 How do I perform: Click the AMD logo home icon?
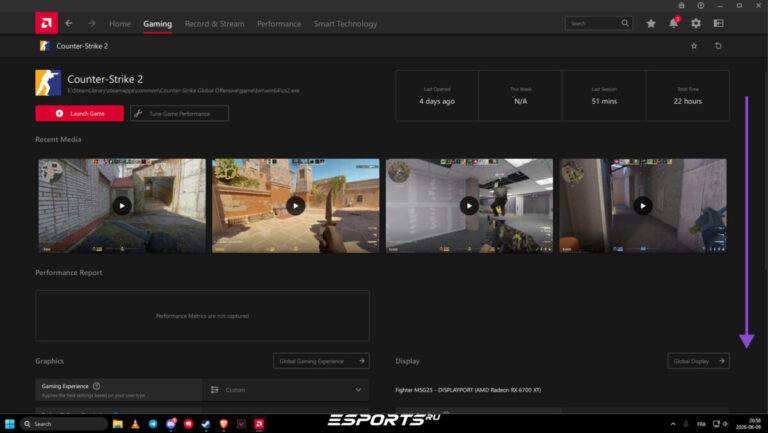46,23
